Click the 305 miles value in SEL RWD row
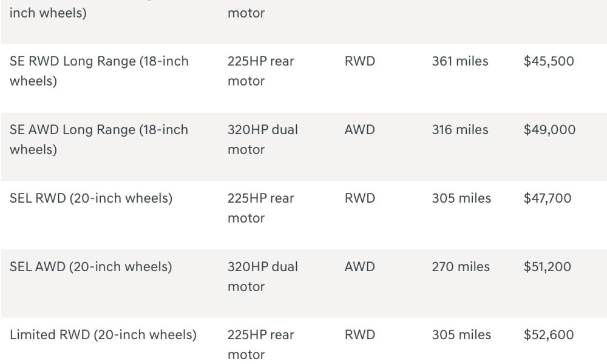 click(x=461, y=198)
